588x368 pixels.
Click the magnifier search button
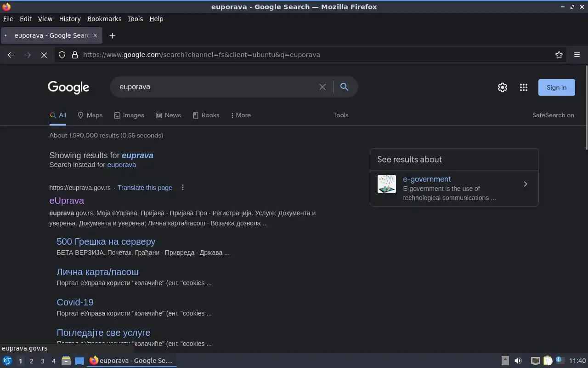coord(344,86)
